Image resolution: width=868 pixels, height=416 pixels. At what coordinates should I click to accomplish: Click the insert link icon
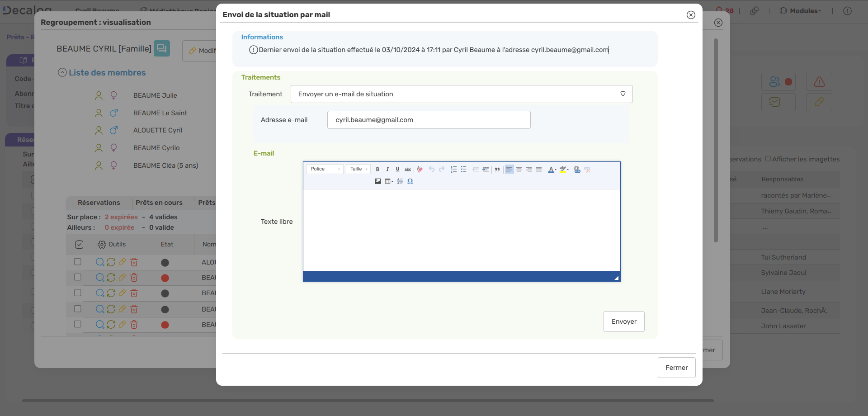point(577,170)
